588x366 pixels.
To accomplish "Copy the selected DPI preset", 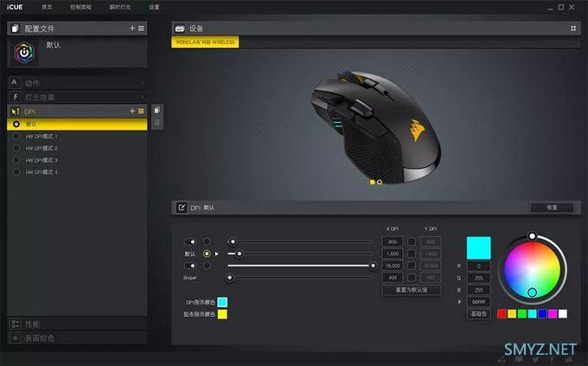I will point(157,110).
